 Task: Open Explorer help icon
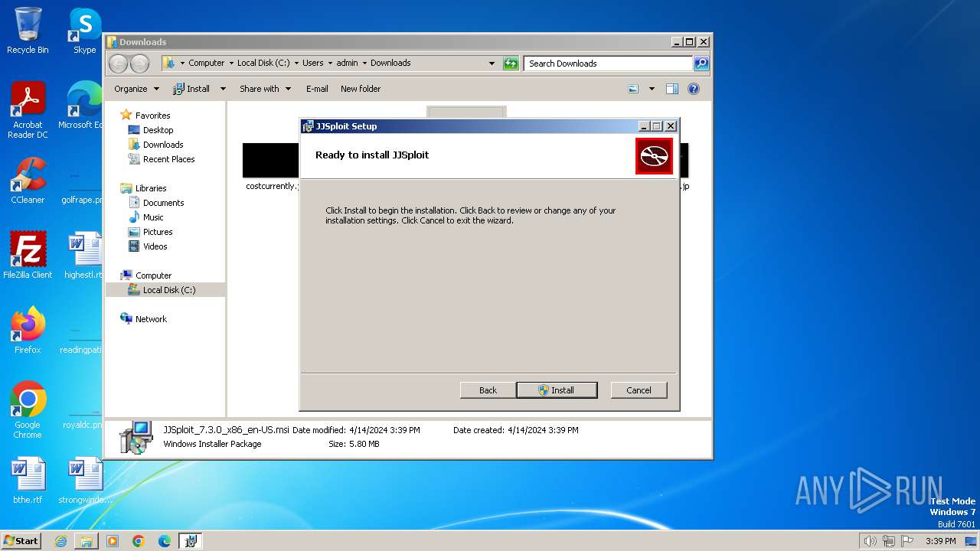[694, 89]
